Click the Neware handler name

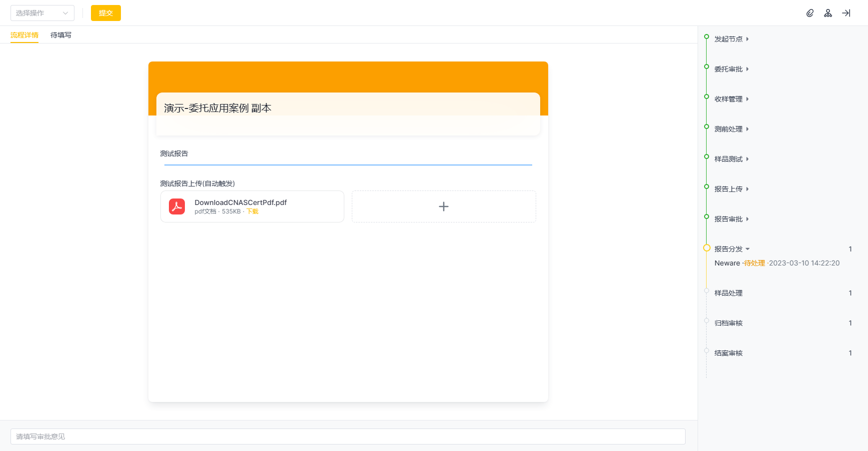point(727,263)
